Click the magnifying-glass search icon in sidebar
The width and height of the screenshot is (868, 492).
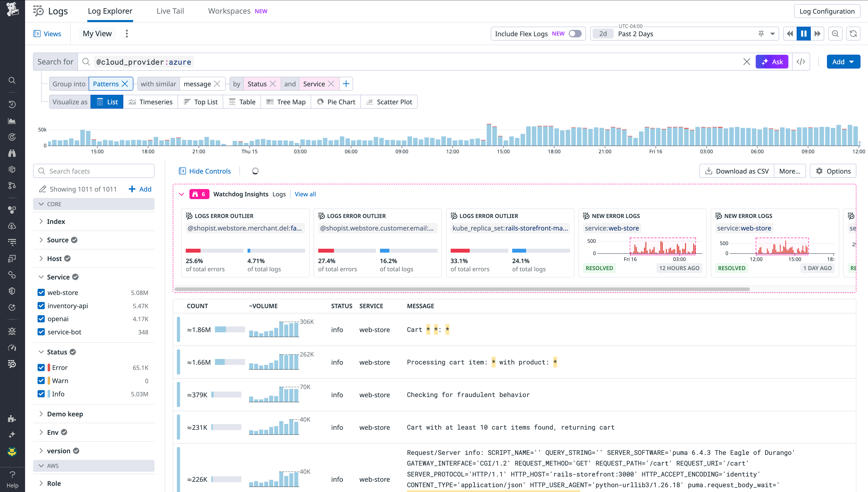click(x=12, y=80)
